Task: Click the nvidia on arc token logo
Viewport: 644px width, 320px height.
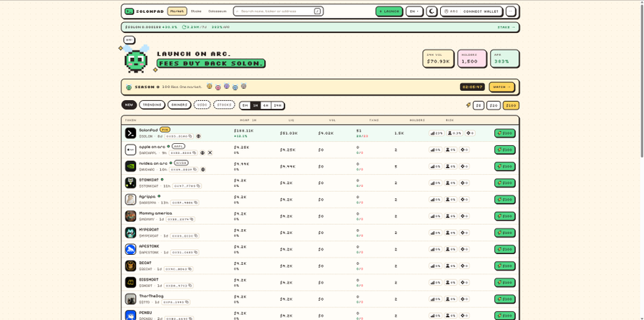Action: coord(130,166)
